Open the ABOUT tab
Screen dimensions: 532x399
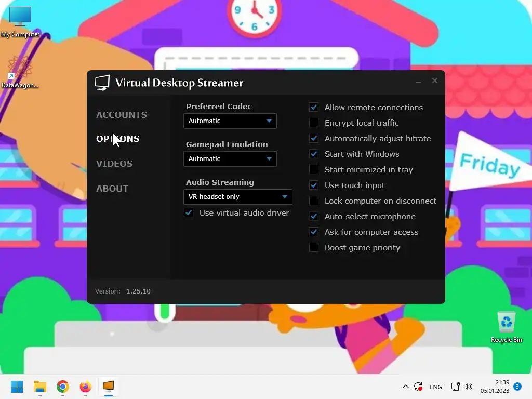coord(112,189)
